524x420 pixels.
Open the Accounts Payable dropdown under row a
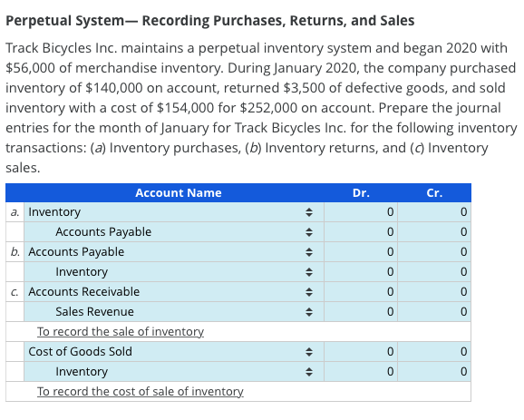(174, 231)
